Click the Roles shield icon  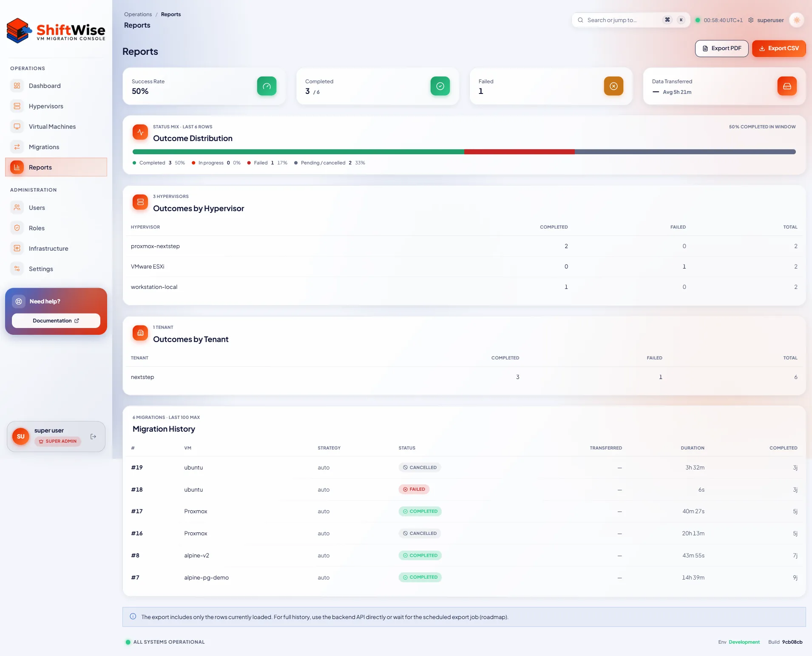click(x=17, y=228)
